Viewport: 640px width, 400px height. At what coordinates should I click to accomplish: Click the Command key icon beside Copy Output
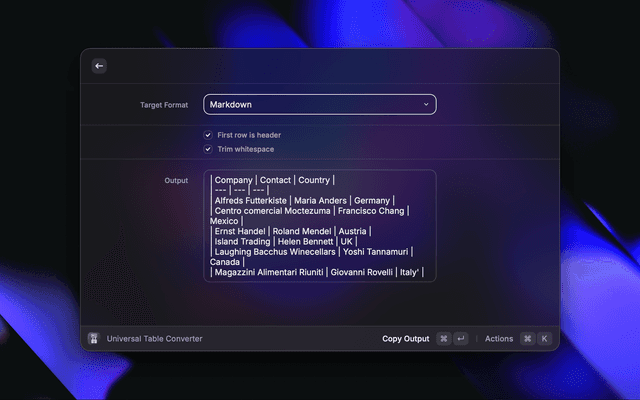(444, 339)
